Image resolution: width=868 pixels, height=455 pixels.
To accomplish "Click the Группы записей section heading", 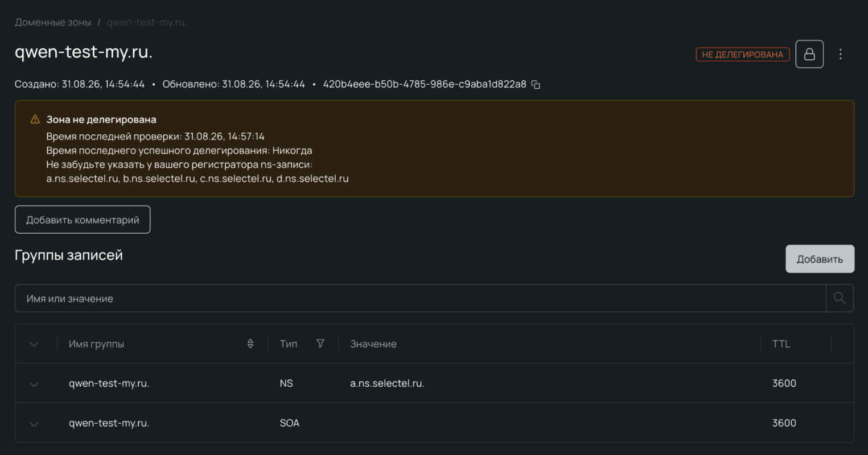I will 69,255.
